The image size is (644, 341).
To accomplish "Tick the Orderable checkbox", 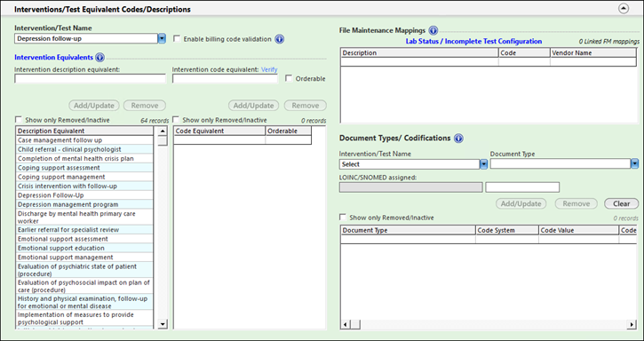I will tap(289, 78).
